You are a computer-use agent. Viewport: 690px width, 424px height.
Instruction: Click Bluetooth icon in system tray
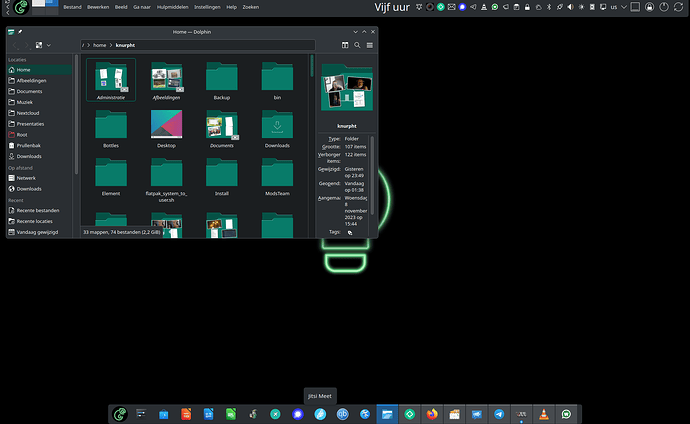coord(549,7)
